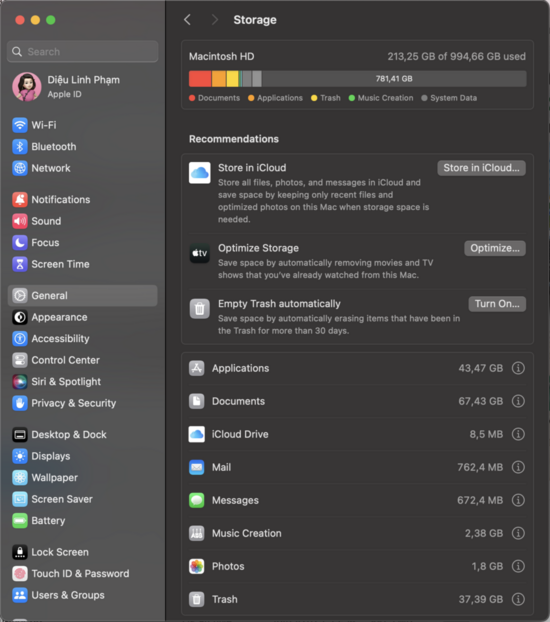Click the Mail row label
550x622 pixels.
tap(221, 467)
